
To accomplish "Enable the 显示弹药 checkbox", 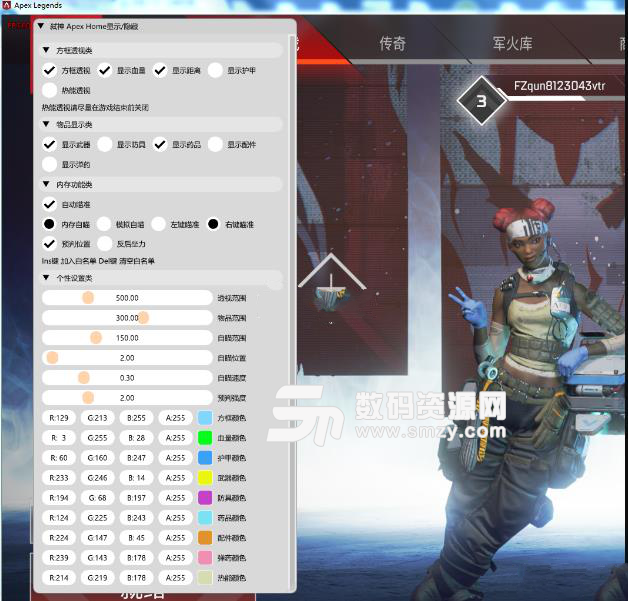I will coord(49,164).
